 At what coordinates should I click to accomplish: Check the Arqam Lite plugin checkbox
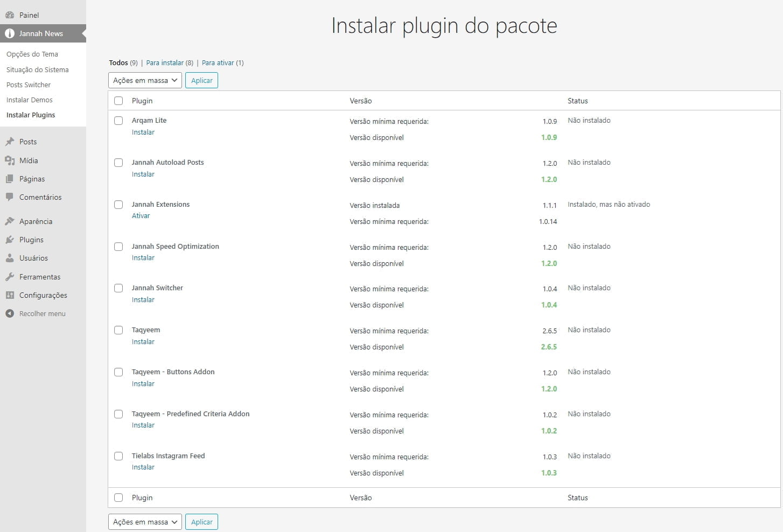118,121
